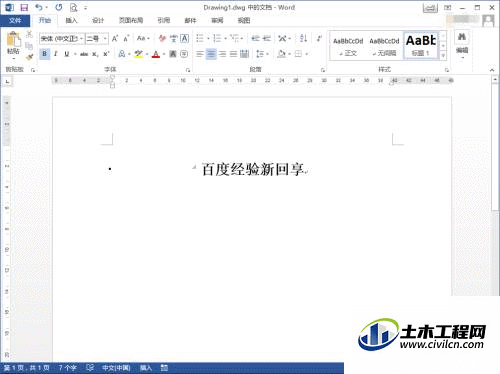Apply character shading
Image resolution: width=500 pixels, height=374 pixels.
[173, 54]
